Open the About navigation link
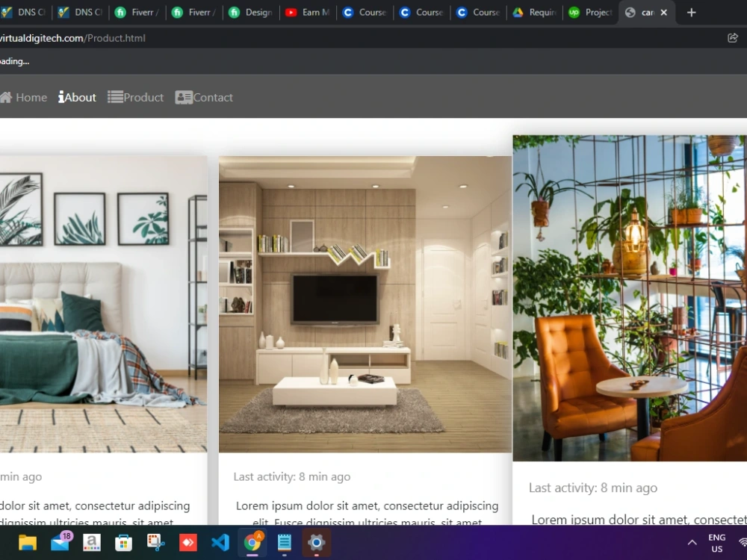747x560 pixels. click(x=77, y=98)
